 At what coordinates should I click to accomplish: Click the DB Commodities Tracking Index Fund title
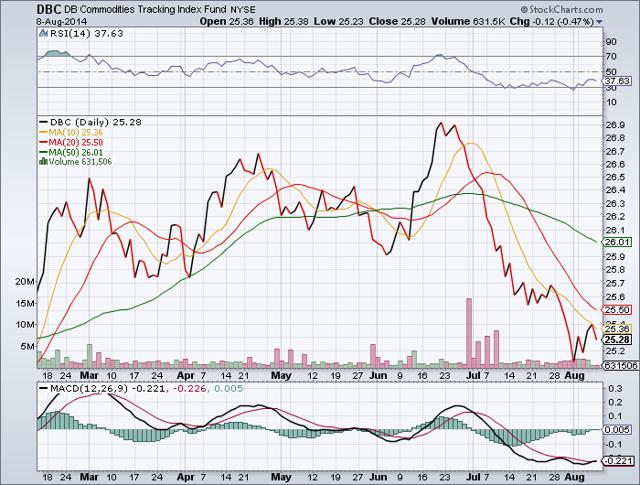145,9
